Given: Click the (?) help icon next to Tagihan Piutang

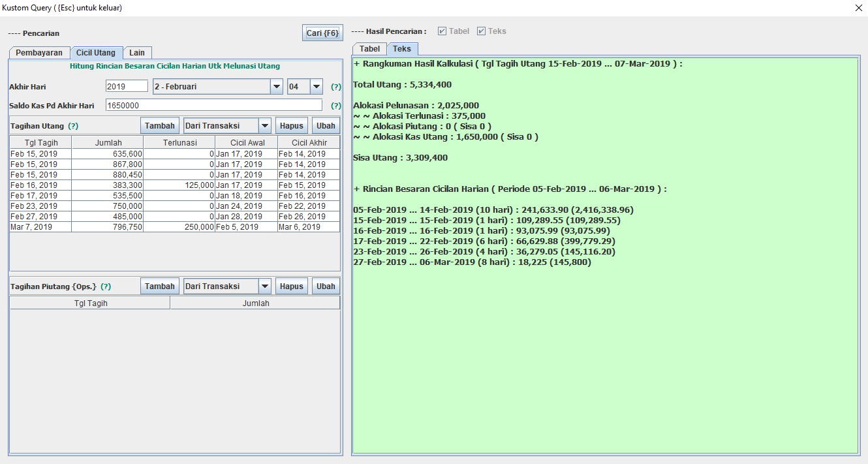Looking at the screenshot, I should point(106,286).
